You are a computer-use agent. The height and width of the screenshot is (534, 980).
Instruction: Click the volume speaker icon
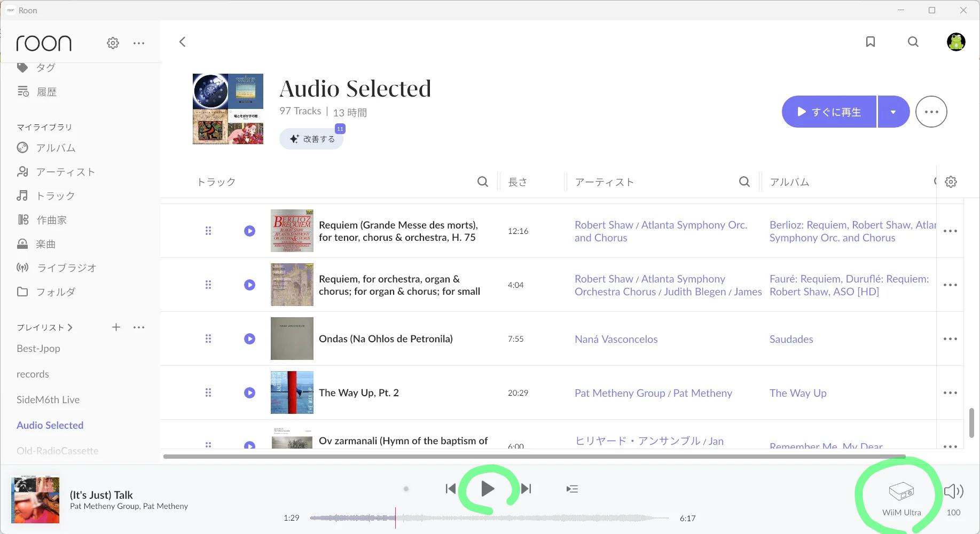pyautogui.click(x=953, y=491)
